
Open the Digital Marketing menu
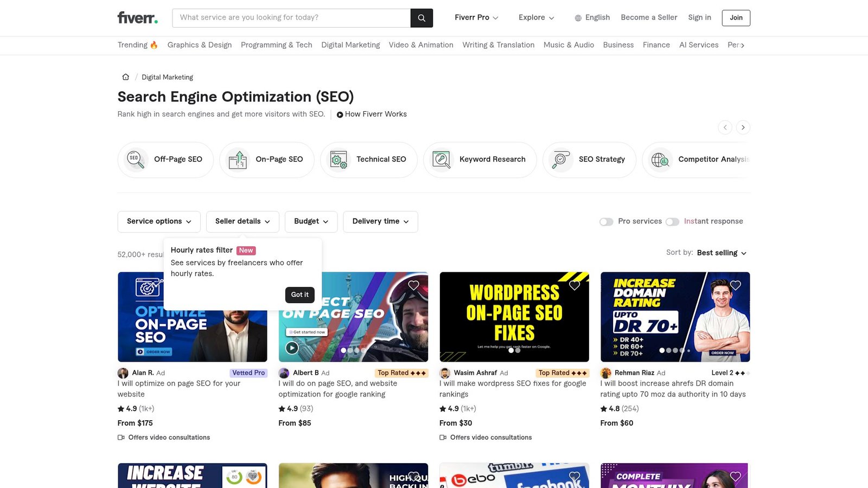click(x=350, y=45)
